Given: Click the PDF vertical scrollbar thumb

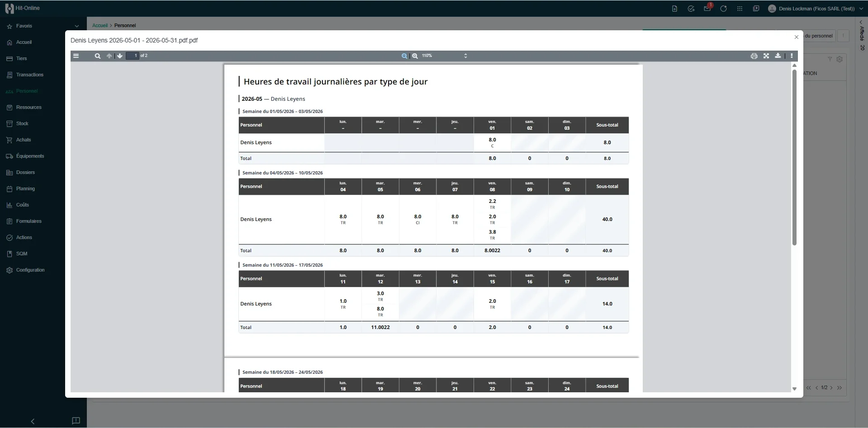Looking at the screenshot, I should (x=794, y=157).
